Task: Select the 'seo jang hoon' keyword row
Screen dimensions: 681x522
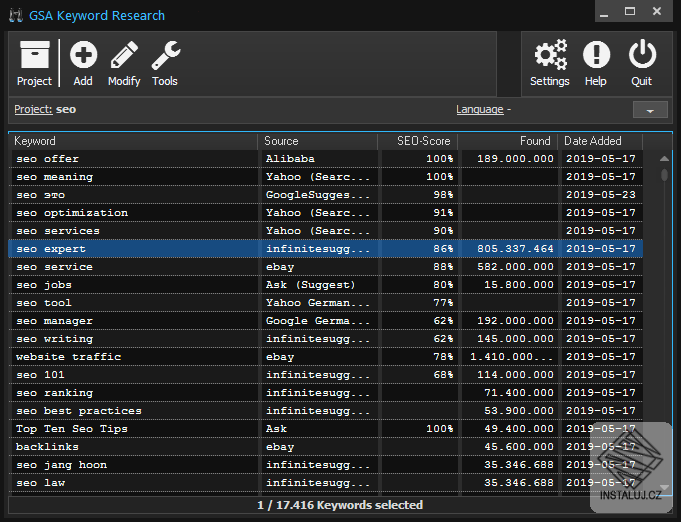Action: [x=326, y=465]
